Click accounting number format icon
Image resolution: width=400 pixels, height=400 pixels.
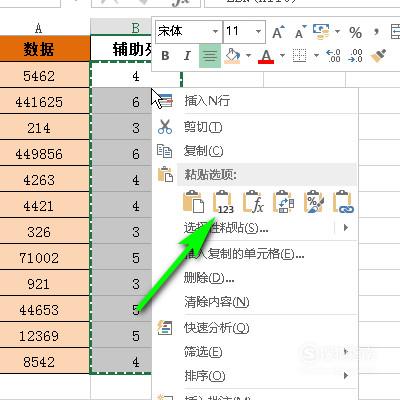click(321, 31)
